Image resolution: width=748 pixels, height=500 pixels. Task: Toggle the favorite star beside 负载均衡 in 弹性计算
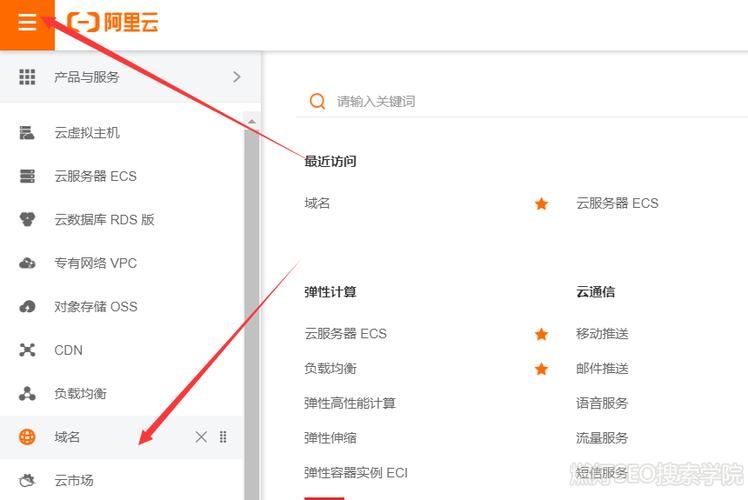(541, 369)
